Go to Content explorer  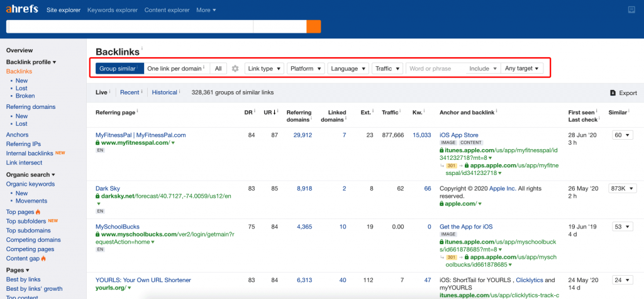point(167,10)
